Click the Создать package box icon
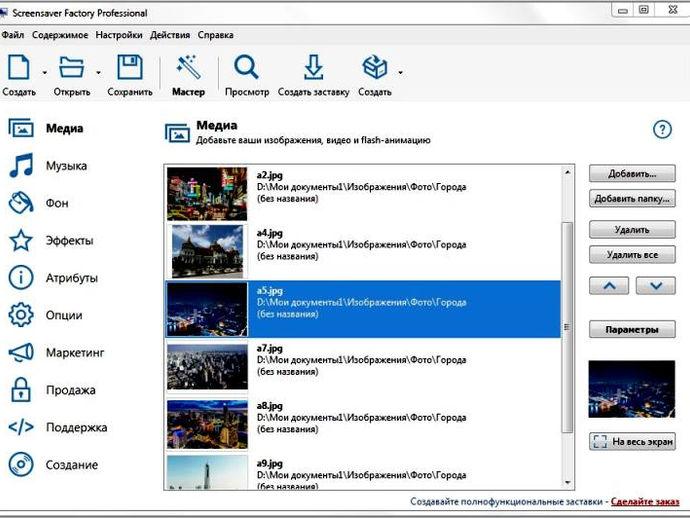 [x=374, y=67]
